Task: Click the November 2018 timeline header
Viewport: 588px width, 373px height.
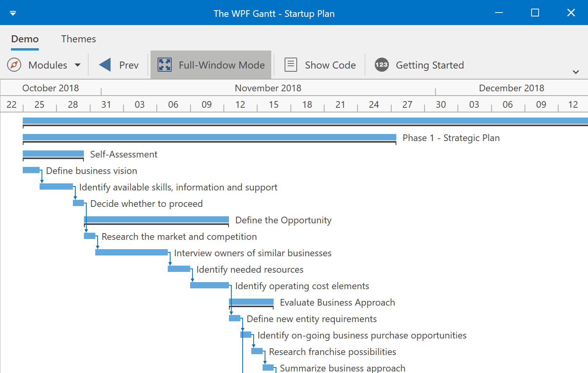Action: 268,88
